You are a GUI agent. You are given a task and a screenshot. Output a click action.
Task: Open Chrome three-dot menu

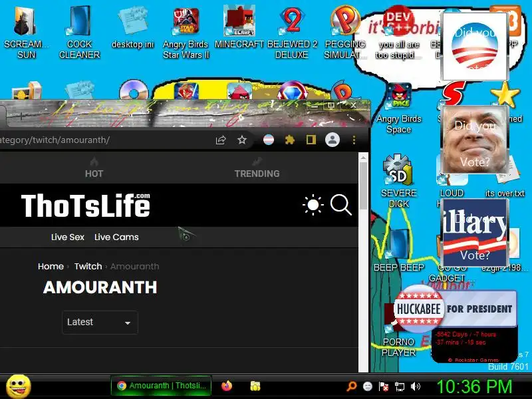(x=354, y=140)
